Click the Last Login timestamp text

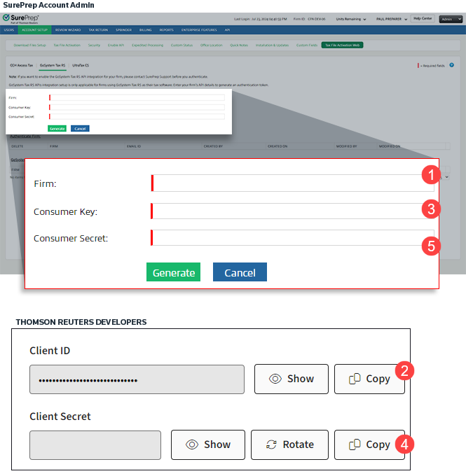(x=260, y=19)
